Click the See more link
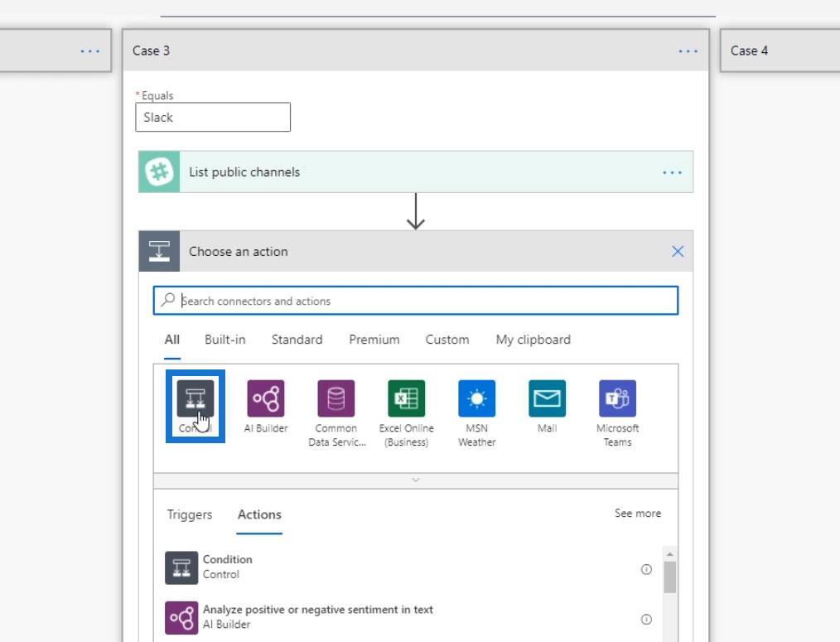 click(x=638, y=514)
